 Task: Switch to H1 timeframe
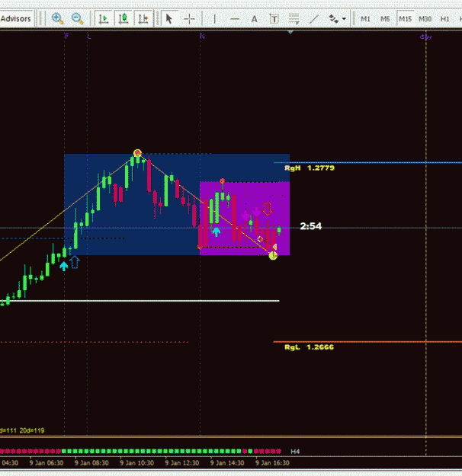coord(444,19)
